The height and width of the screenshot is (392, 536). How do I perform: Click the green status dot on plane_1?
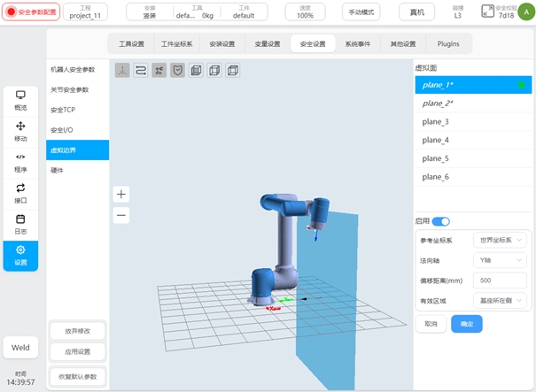pos(522,85)
